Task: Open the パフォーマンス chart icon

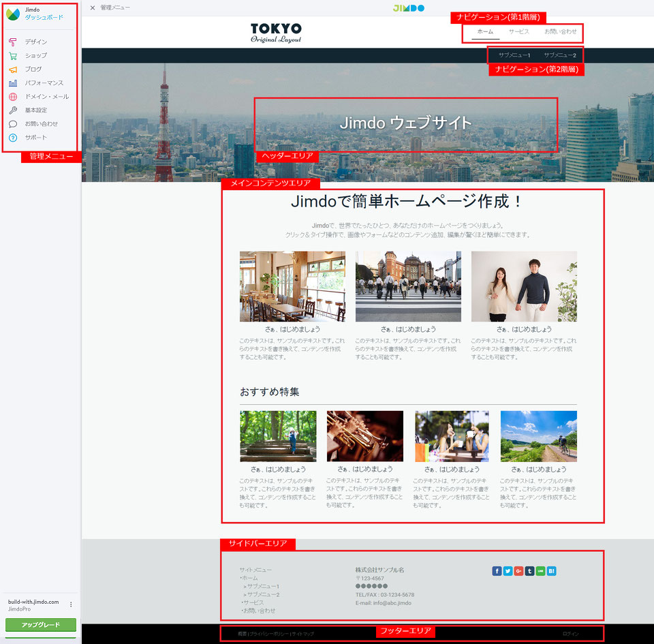Action: pyautogui.click(x=13, y=83)
